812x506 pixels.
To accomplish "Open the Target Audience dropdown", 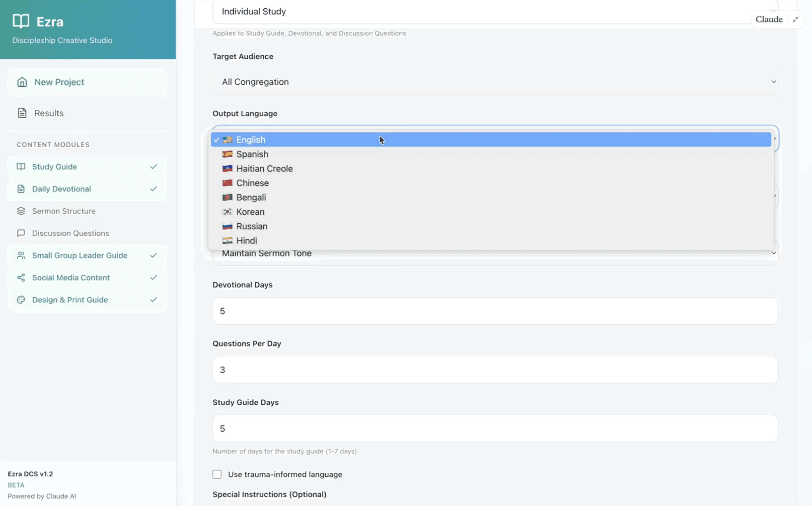I will pos(495,82).
